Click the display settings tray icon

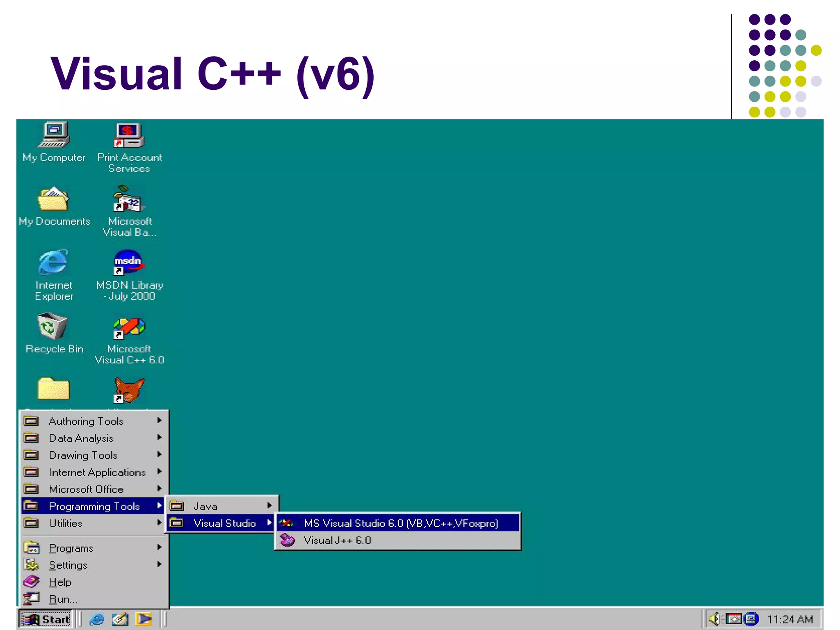click(734, 619)
